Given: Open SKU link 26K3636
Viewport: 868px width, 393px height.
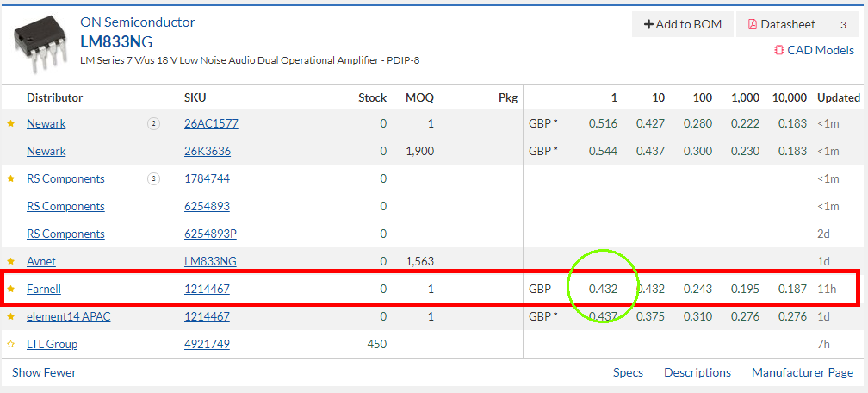Looking at the screenshot, I should click(208, 151).
